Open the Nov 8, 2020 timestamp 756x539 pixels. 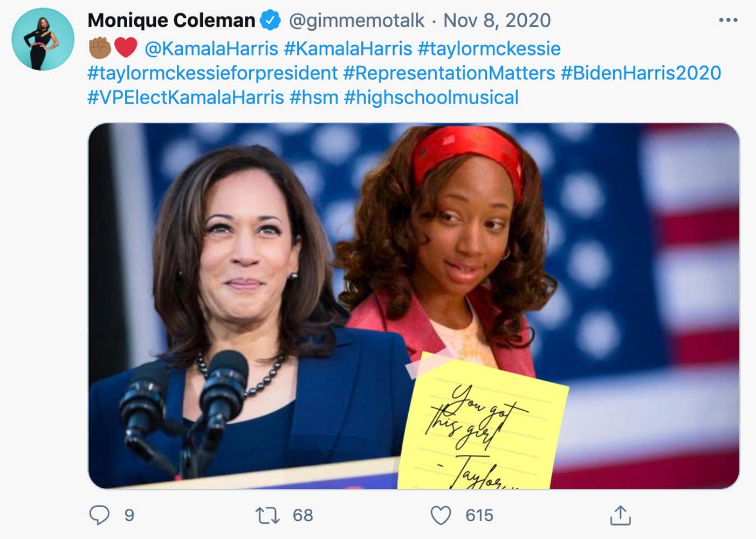pos(497,20)
